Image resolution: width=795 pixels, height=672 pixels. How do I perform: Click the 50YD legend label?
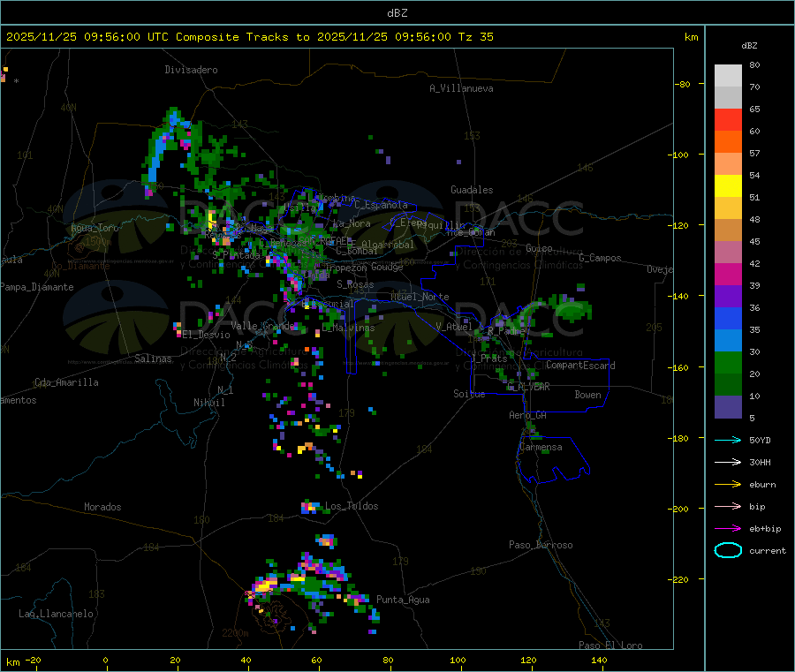pos(760,440)
